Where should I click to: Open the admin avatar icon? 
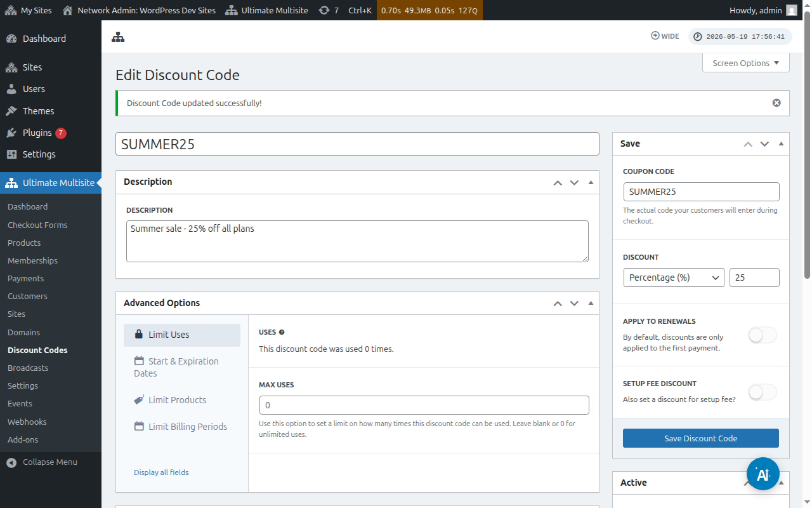coord(792,10)
